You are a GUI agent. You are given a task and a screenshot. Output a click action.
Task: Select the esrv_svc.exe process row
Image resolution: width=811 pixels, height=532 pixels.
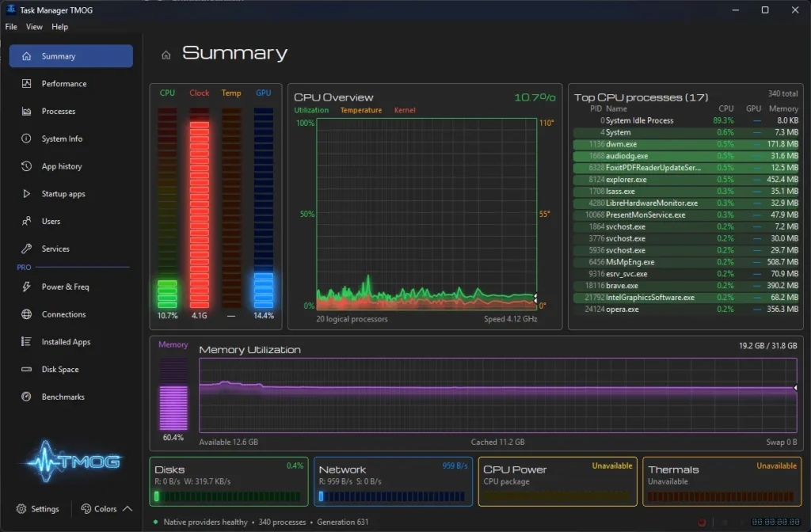(x=686, y=273)
